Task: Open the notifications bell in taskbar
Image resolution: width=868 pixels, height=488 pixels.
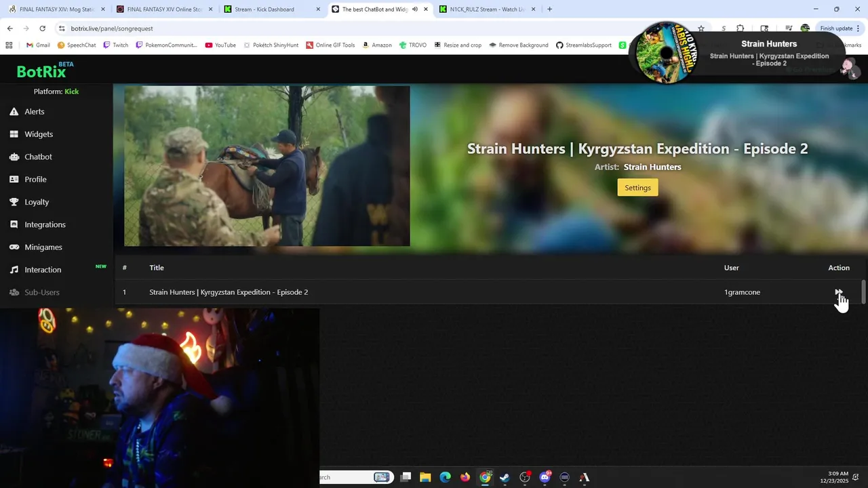Action: [857, 477]
